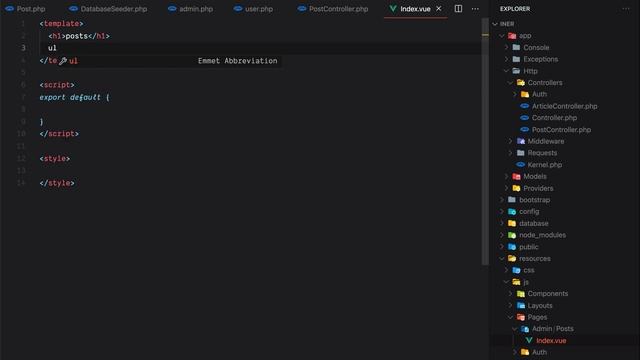Expand the Requests folder chevron
The height and width of the screenshot is (360, 640).
pos(510,153)
